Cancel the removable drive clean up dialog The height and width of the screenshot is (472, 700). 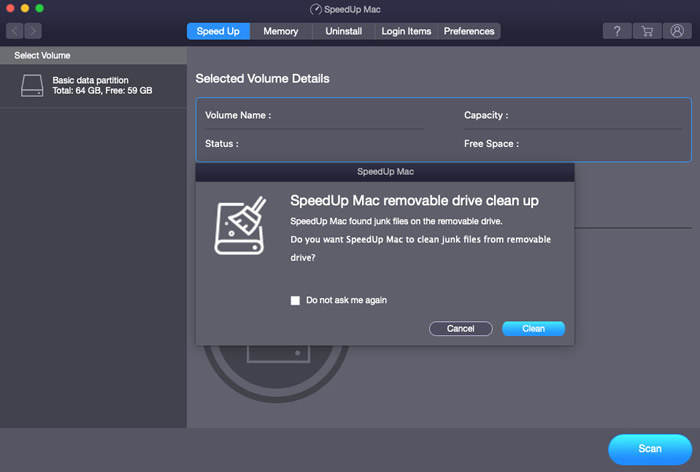(461, 329)
